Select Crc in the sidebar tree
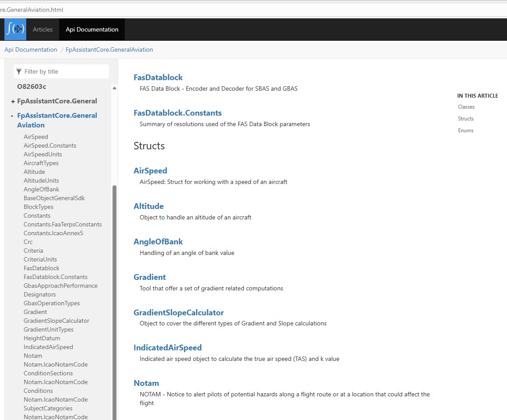The image size is (507, 420). click(x=28, y=242)
